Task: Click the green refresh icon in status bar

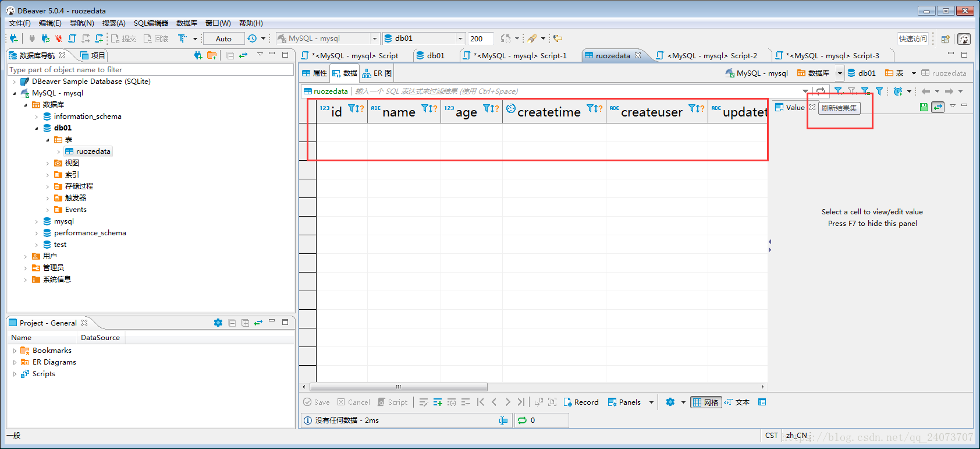Action: [522, 420]
